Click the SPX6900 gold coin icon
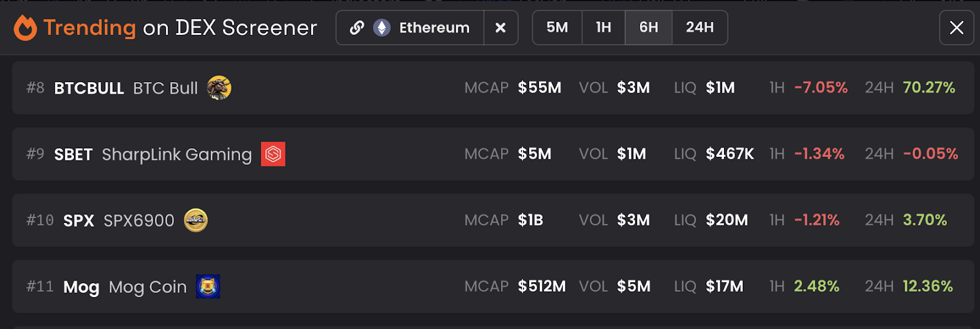Viewport: 980px width, 329px height. pos(196,220)
